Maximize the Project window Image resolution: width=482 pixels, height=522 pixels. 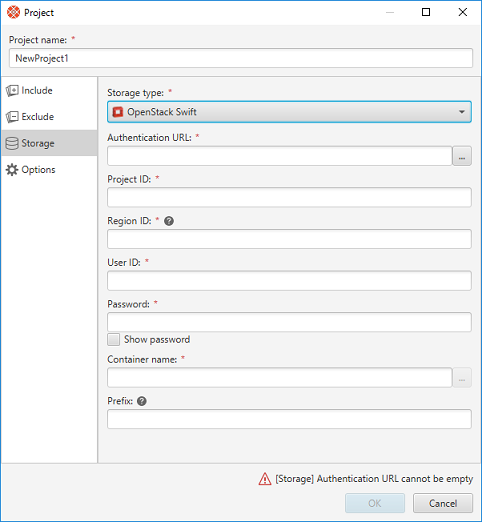coord(426,12)
